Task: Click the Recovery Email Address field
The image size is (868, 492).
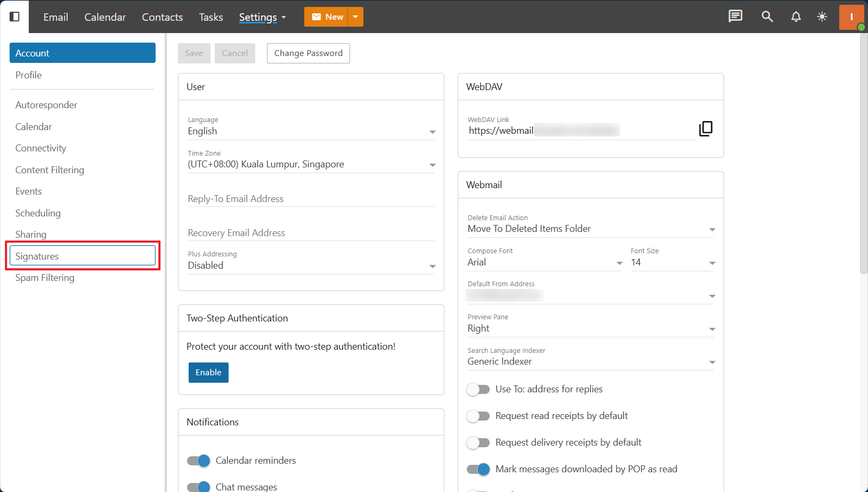Action: (311, 233)
